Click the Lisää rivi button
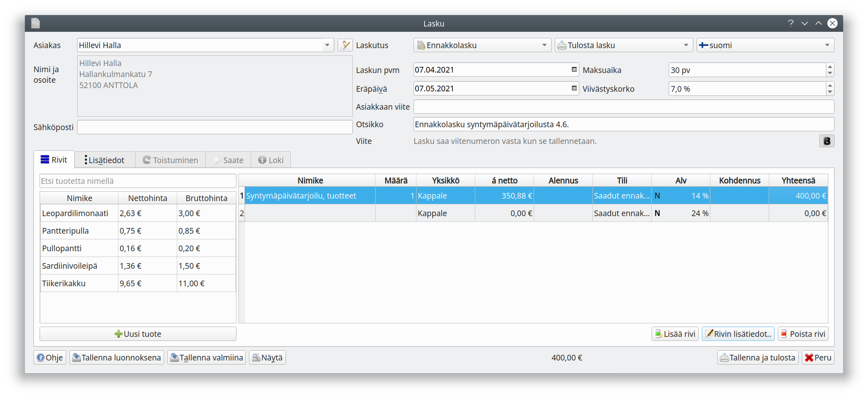The image size is (868, 398). 675,334
